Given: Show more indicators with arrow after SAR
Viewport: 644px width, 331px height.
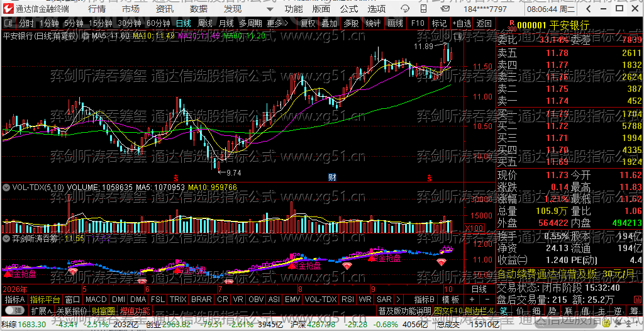Looking at the screenshot, I should [x=398, y=299].
